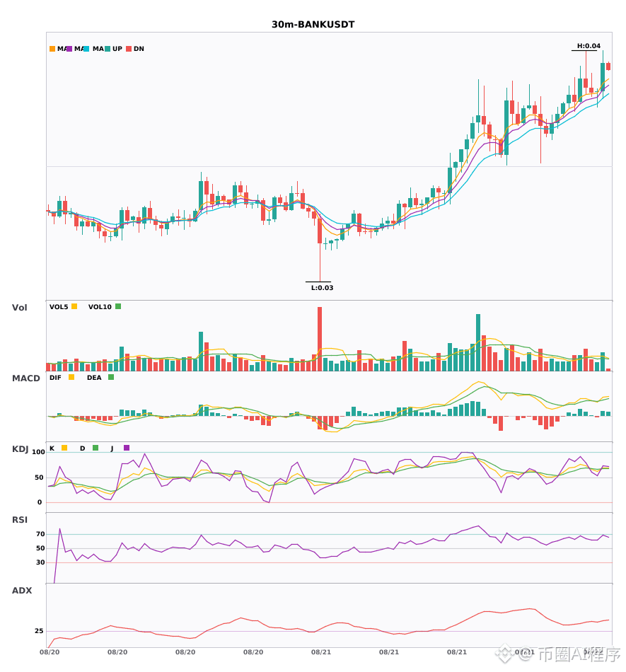
Task: Click the ADX axis value 25
Action: [39, 631]
